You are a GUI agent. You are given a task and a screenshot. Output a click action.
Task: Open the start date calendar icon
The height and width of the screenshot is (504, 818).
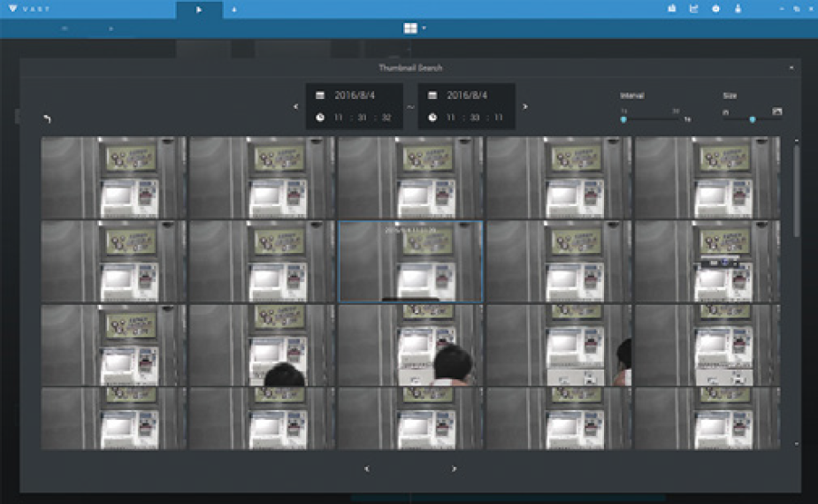click(320, 95)
